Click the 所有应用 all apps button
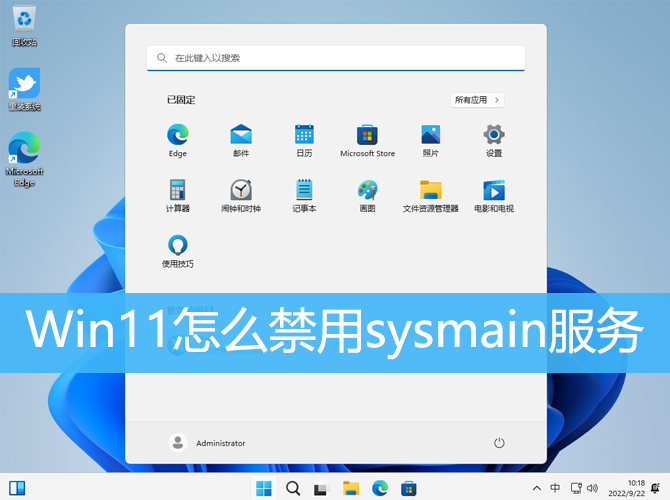 [x=477, y=100]
